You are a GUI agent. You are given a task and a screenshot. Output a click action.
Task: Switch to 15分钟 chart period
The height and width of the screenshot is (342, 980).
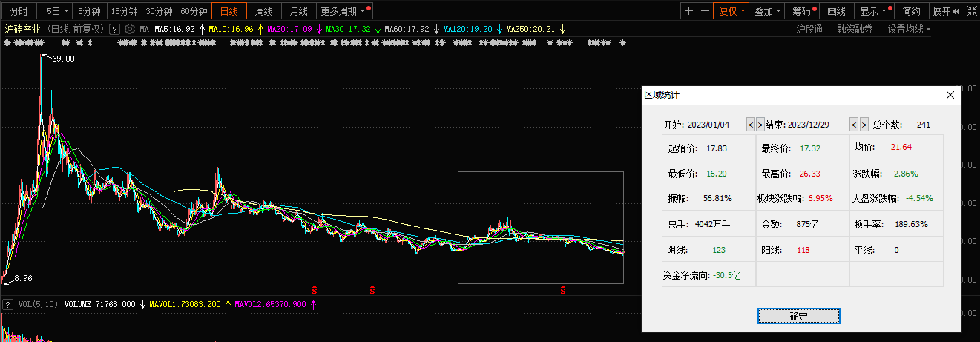coord(124,11)
